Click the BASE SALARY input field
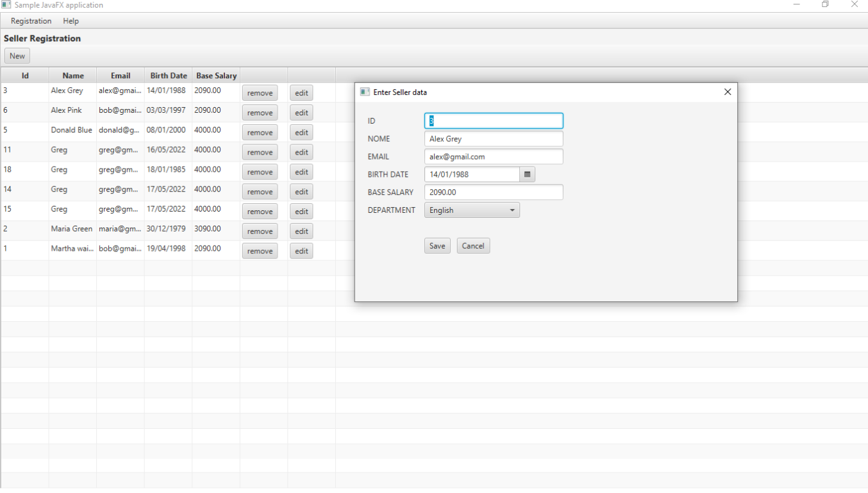 (x=493, y=192)
